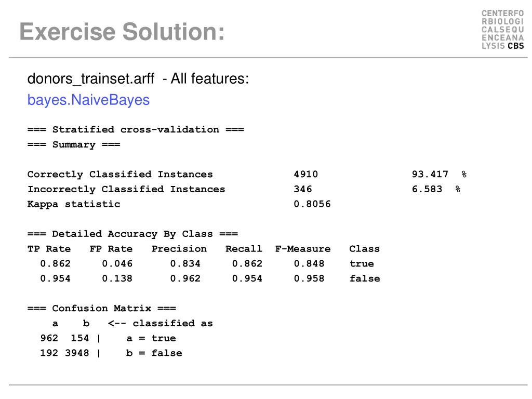Select the Correctly Classified Instances value 4910

point(305,175)
